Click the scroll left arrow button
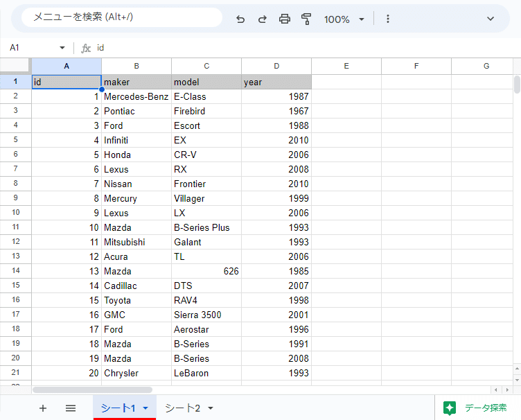 496,390
